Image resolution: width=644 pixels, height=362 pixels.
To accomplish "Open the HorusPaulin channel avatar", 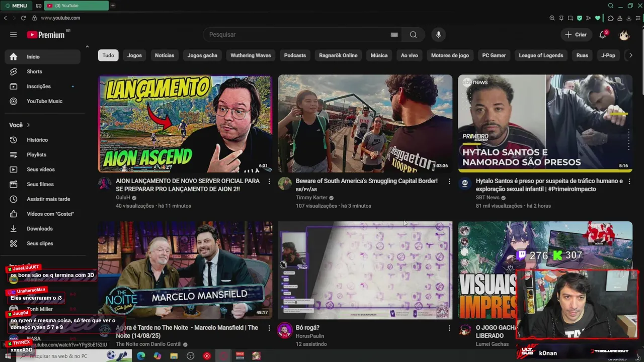I will pos(285,330).
